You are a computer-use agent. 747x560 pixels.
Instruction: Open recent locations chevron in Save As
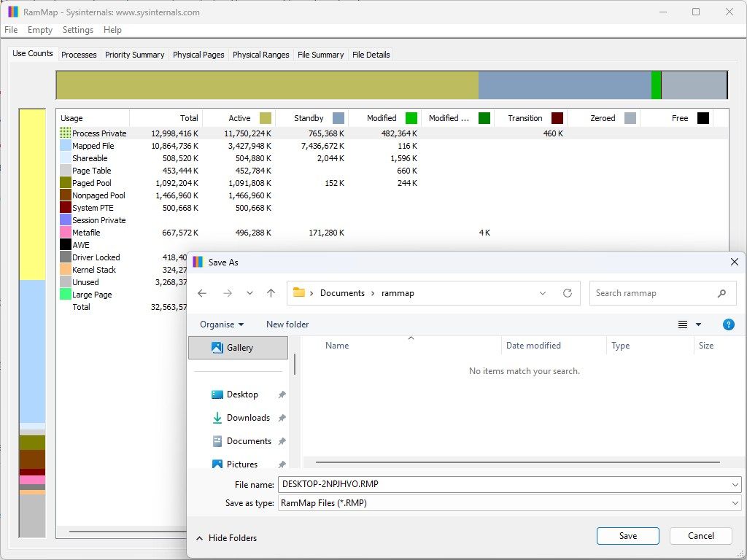[249, 293]
